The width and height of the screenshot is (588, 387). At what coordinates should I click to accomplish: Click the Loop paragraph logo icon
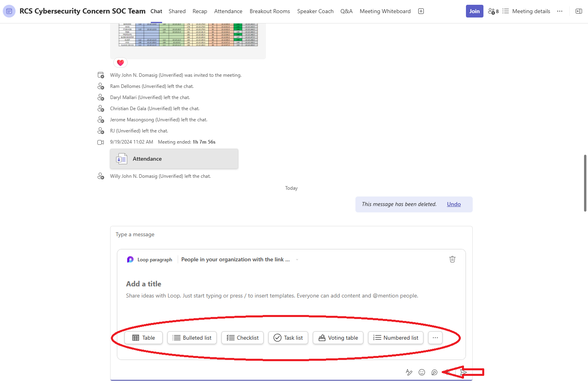tap(130, 259)
